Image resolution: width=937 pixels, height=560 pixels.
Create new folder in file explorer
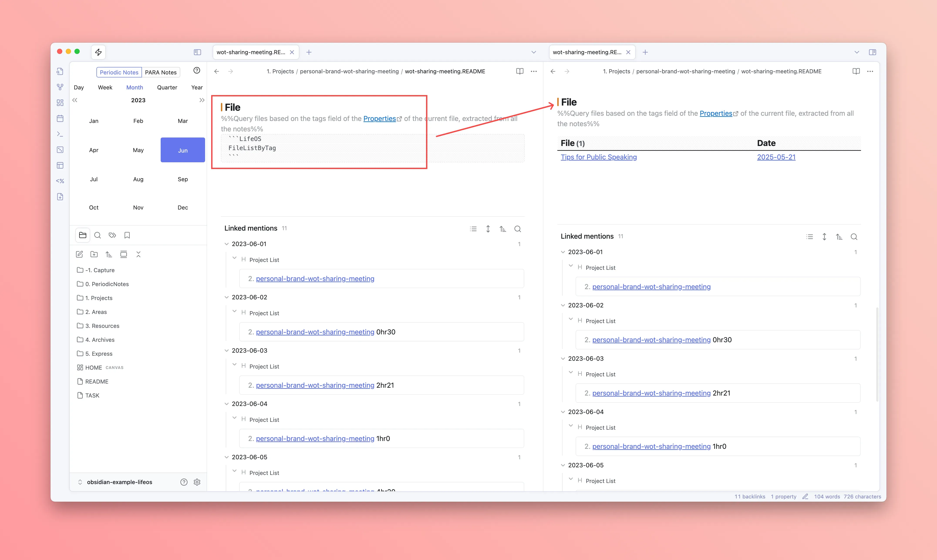(94, 254)
